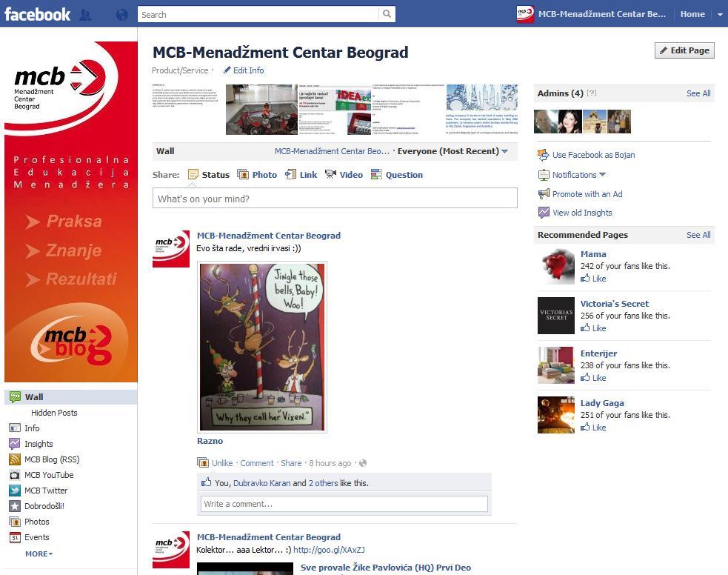The height and width of the screenshot is (575, 728).
Task: Unlike the cartoon post
Action: [x=222, y=463]
